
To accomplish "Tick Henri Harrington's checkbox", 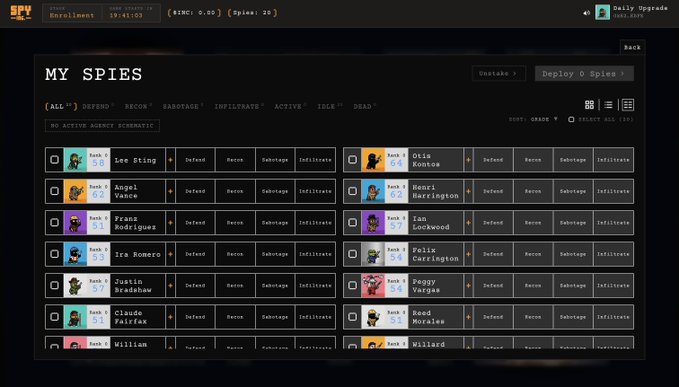I will (352, 191).
